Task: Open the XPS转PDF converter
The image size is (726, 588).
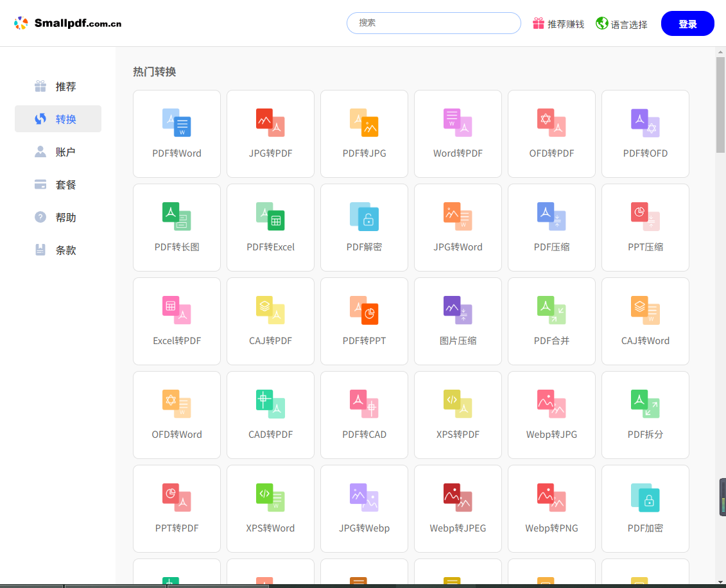Action: coord(458,415)
